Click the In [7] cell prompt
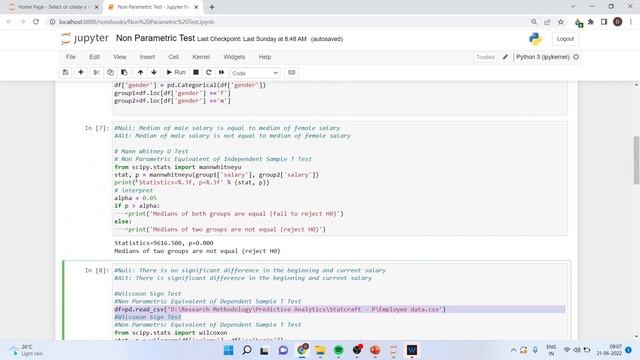640x360 pixels. (x=97, y=128)
